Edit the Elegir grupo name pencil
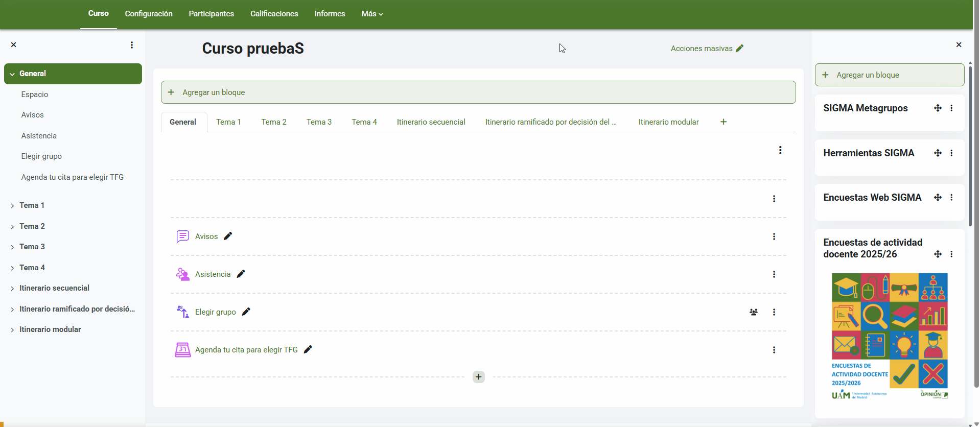The width and height of the screenshot is (980, 427). pos(246,312)
